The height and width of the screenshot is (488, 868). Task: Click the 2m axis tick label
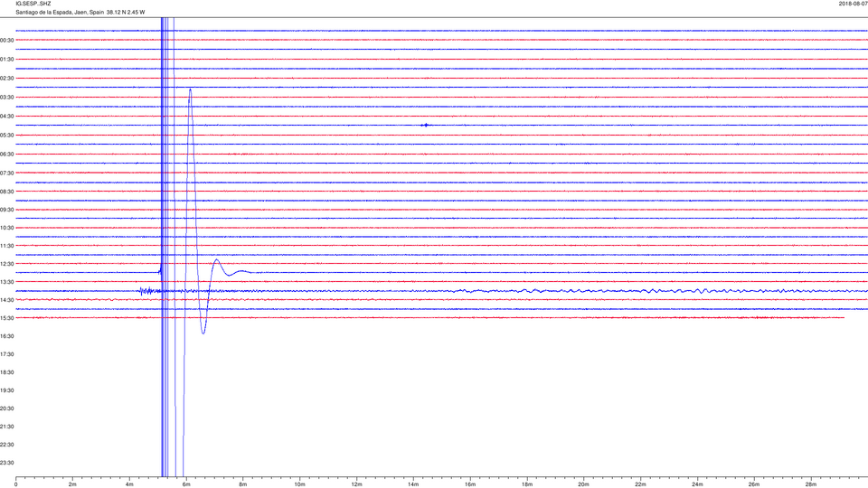[72, 484]
